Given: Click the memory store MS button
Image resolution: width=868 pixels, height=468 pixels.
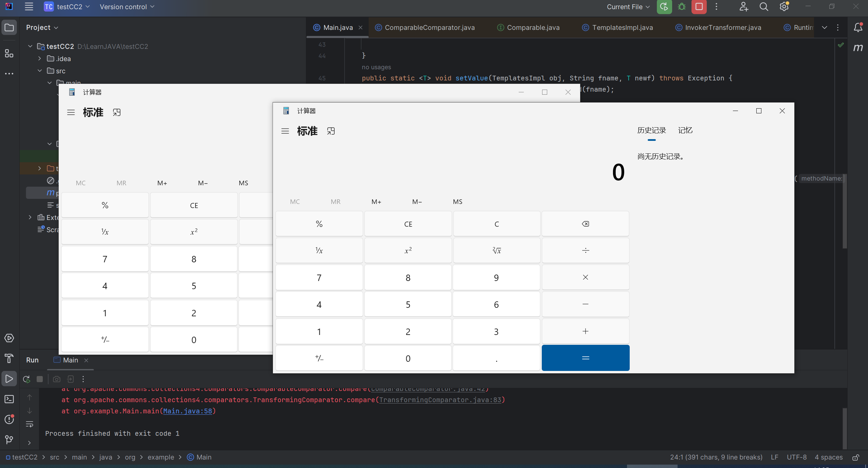Looking at the screenshot, I should tap(457, 201).
